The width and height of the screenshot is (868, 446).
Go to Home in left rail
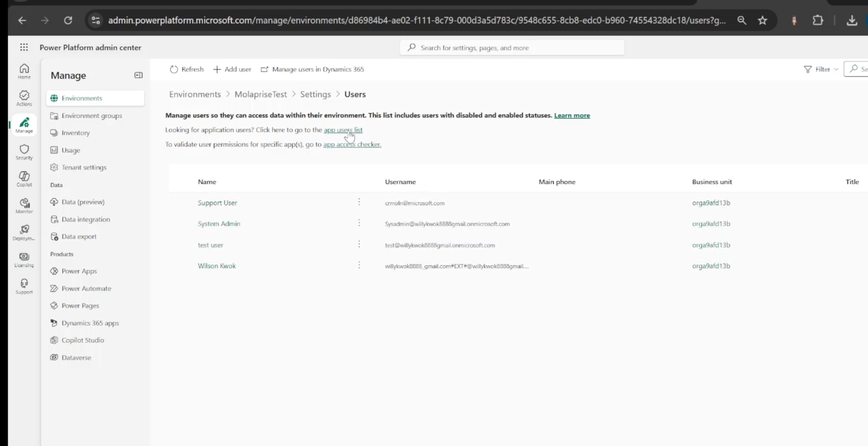(24, 71)
